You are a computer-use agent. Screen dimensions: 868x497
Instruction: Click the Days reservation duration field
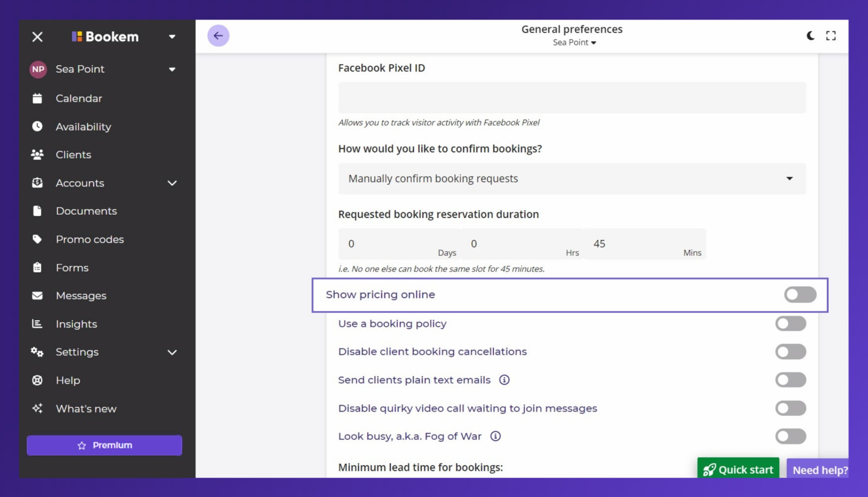coord(399,244)
